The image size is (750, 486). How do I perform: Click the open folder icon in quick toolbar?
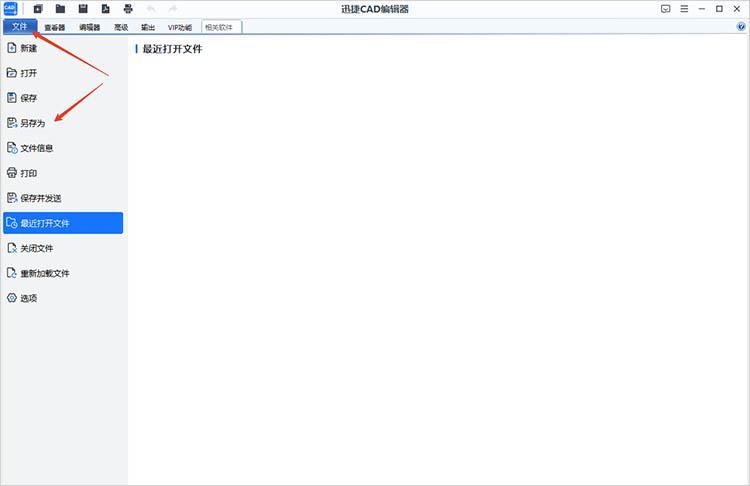tap(60, 9)
